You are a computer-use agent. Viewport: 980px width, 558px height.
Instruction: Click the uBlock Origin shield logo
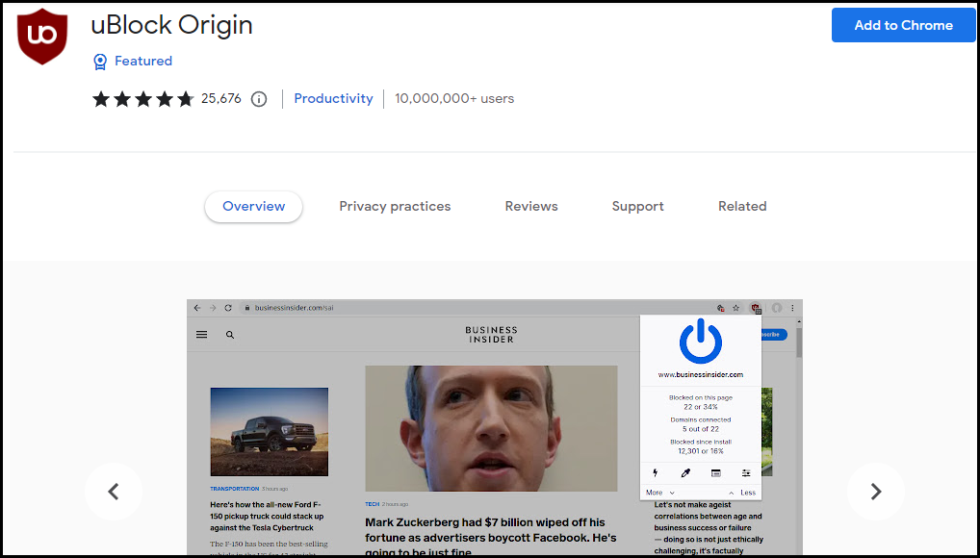(41, 37)
